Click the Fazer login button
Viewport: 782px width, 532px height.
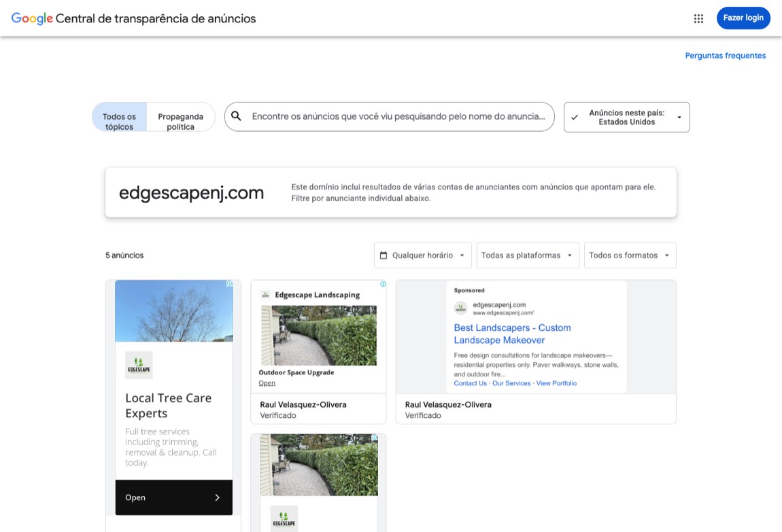(x=743, y=18)
